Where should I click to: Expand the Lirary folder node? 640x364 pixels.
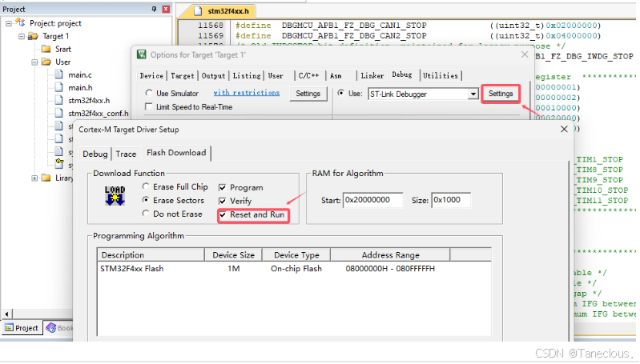pos(34,178)
